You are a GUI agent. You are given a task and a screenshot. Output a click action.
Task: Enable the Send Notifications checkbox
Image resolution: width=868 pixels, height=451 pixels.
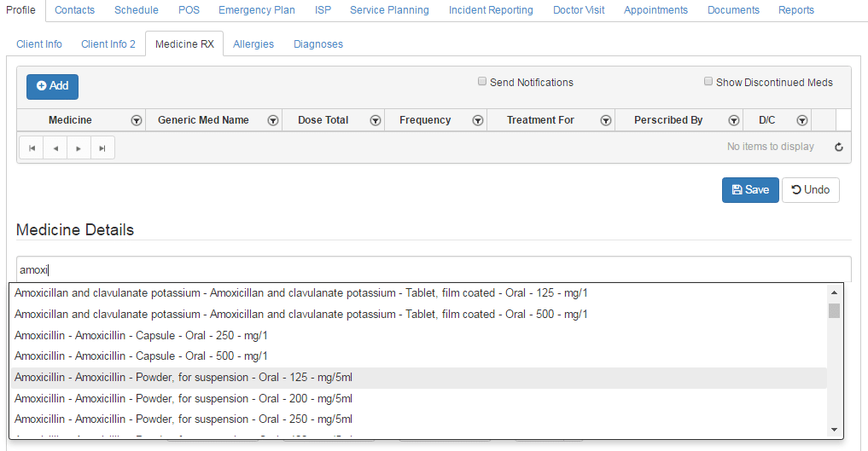click(x=482, y=82)
